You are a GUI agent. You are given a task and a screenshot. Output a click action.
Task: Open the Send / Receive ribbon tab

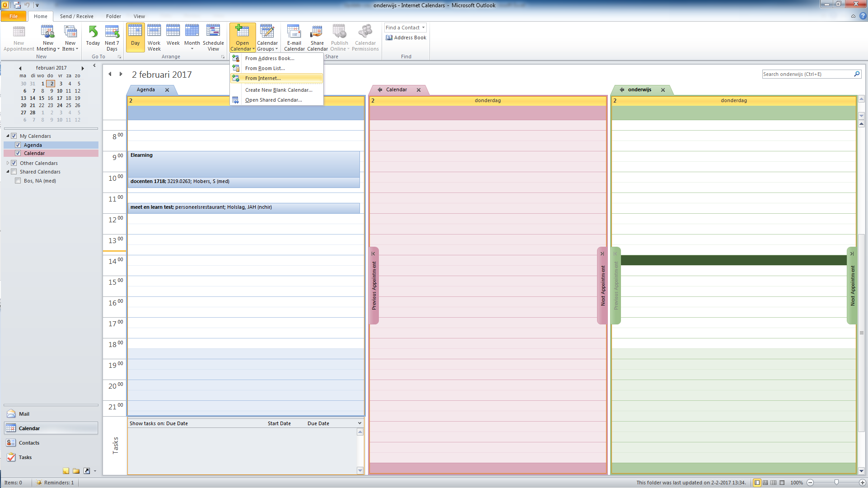[76, 16]
